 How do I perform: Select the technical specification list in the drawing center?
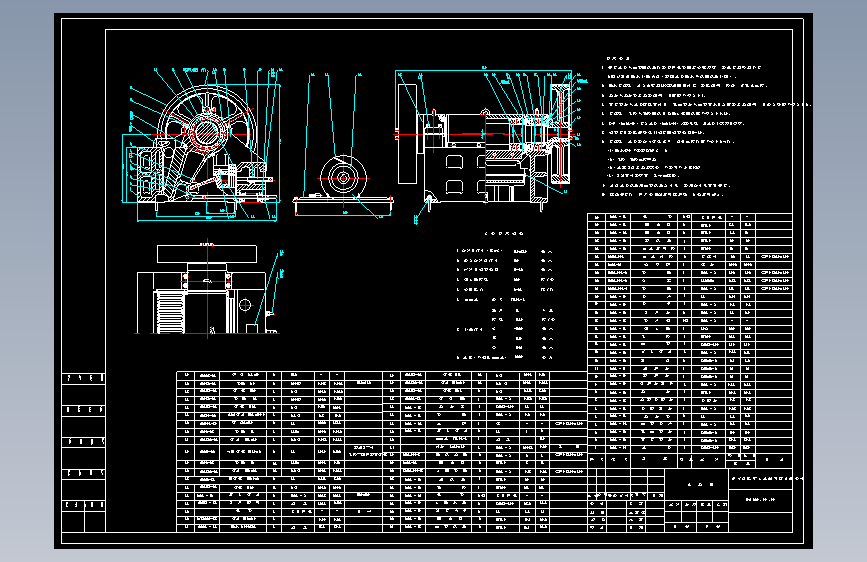coord(505,296)
